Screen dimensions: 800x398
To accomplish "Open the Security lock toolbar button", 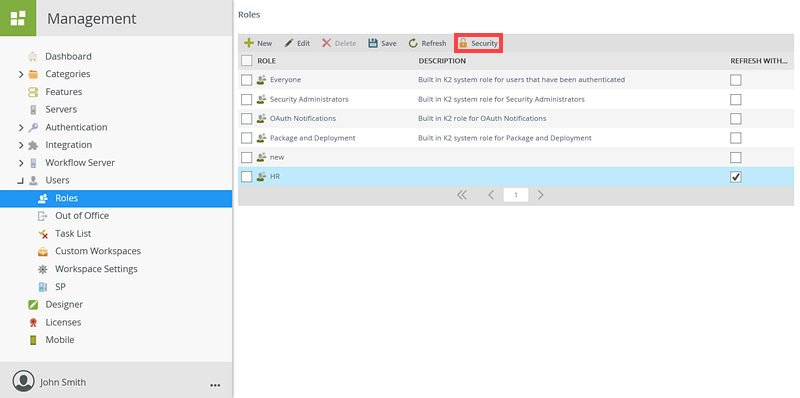I will click(479, 43).
